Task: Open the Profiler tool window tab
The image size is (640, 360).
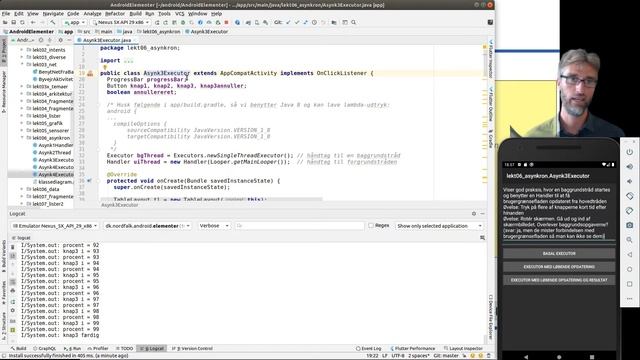Action: (x=98, y=349)
